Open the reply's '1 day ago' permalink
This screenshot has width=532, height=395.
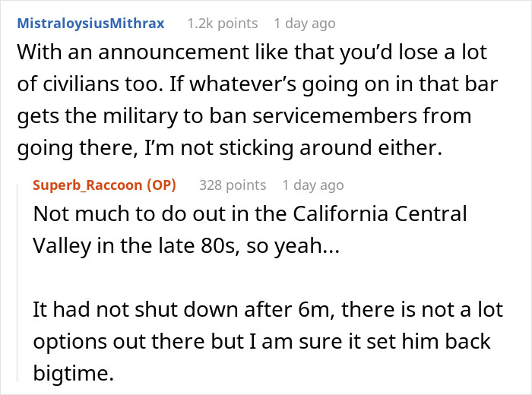pos(312,185)
